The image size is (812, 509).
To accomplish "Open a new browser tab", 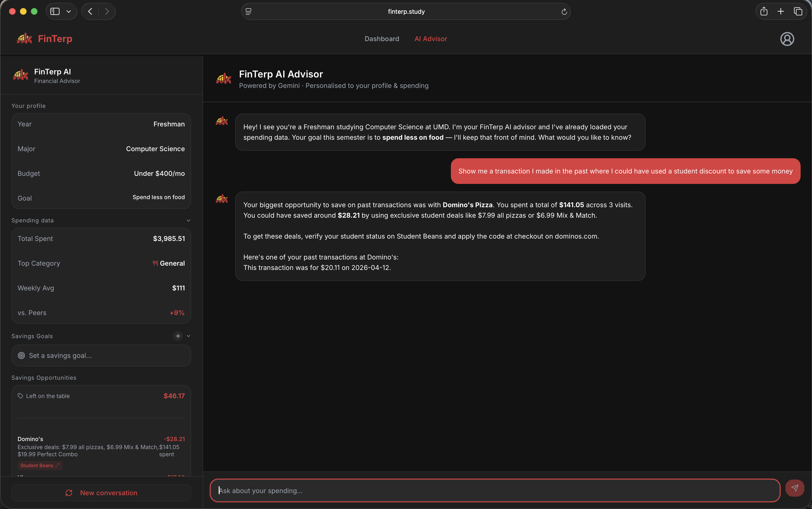I will [781, 11].
